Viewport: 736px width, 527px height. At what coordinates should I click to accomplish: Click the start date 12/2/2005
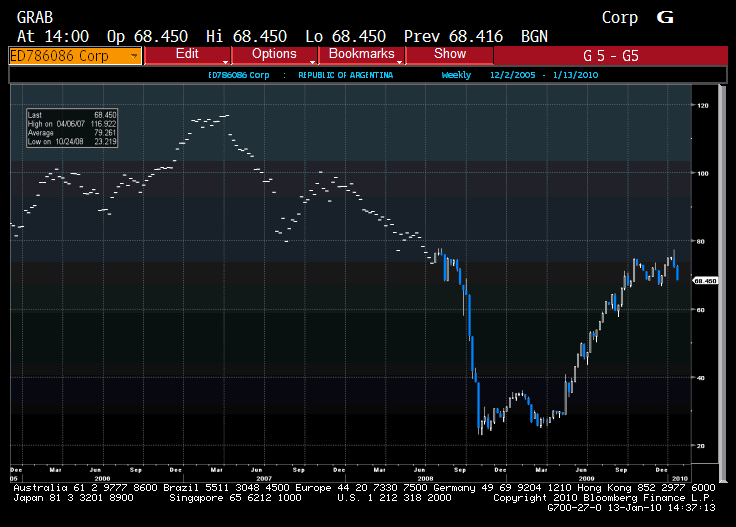tap(512, 75)
